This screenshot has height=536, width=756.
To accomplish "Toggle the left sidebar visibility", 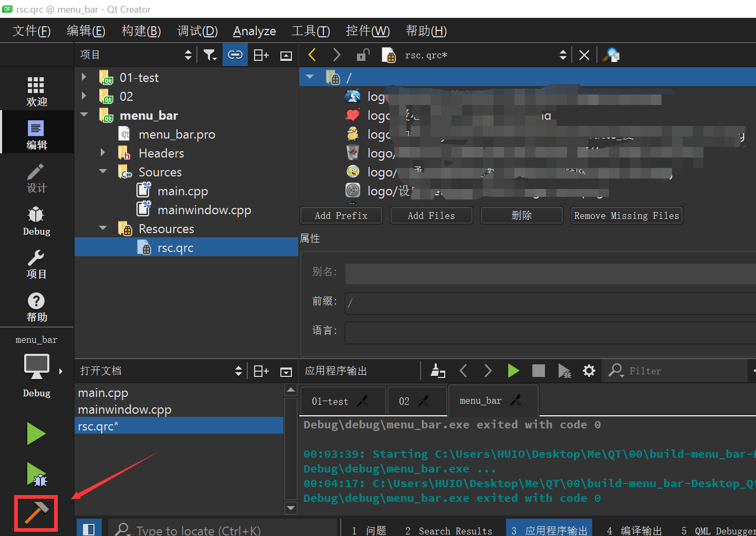I will pos(89,529).
